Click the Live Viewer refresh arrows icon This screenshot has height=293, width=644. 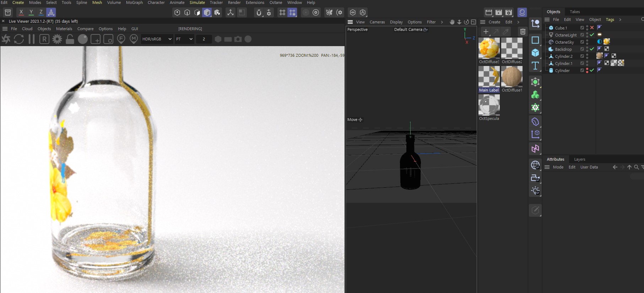click(x=19, y=39)
